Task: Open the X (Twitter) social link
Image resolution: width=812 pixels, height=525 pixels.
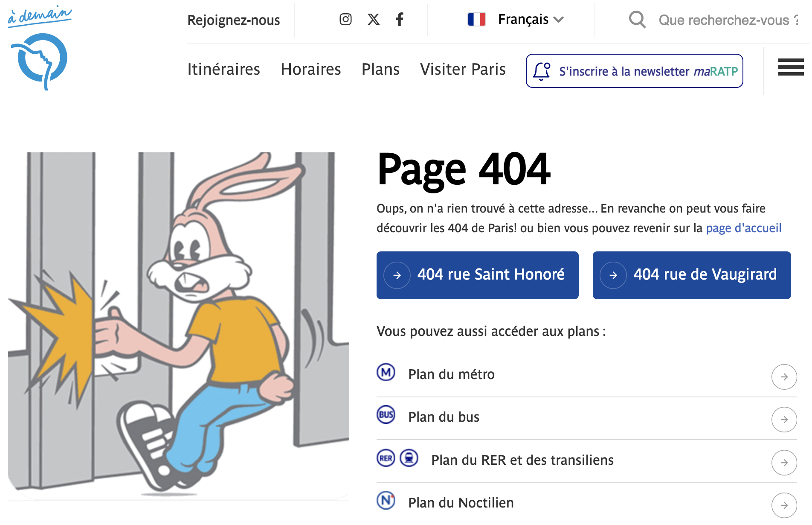Action: click(x=374, y=19)
